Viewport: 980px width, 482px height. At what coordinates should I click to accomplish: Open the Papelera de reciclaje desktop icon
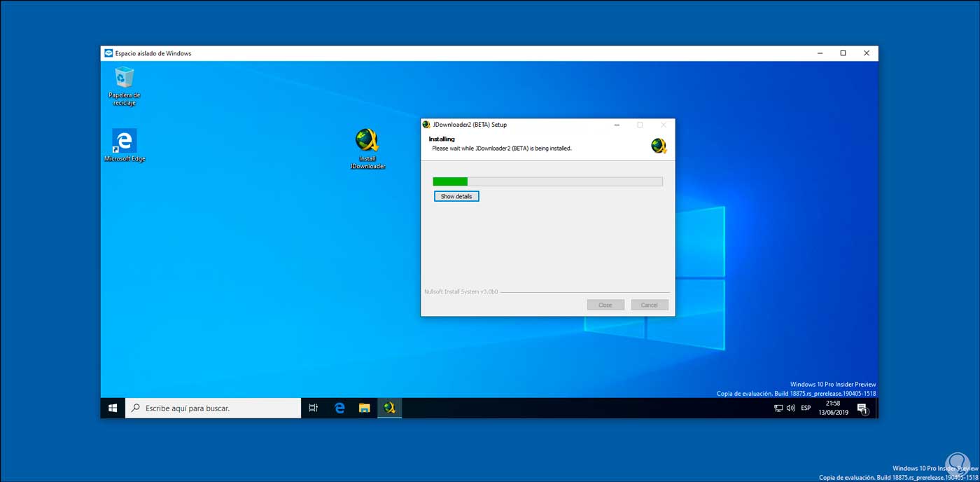coord(125,85)
